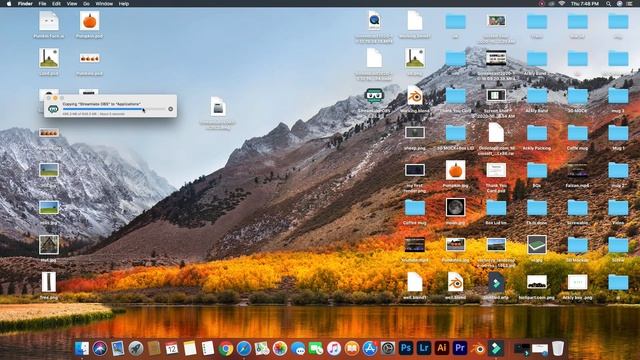Select the Thank You Card.psd file

496,170
